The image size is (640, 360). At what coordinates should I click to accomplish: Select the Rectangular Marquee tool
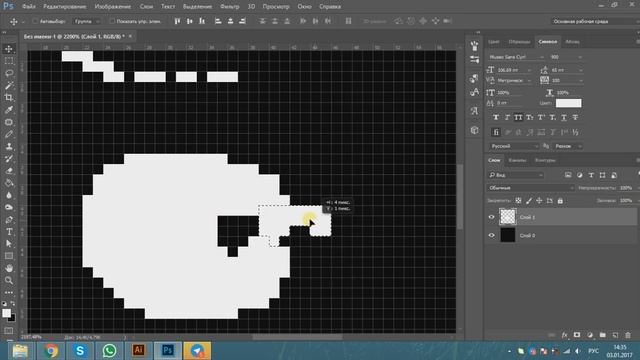(x=9, y=61)
